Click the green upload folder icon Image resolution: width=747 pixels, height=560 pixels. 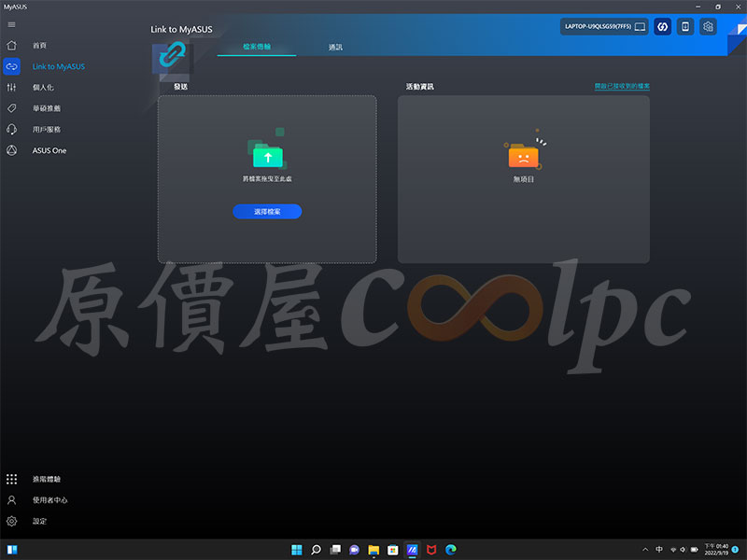[267, 154]
